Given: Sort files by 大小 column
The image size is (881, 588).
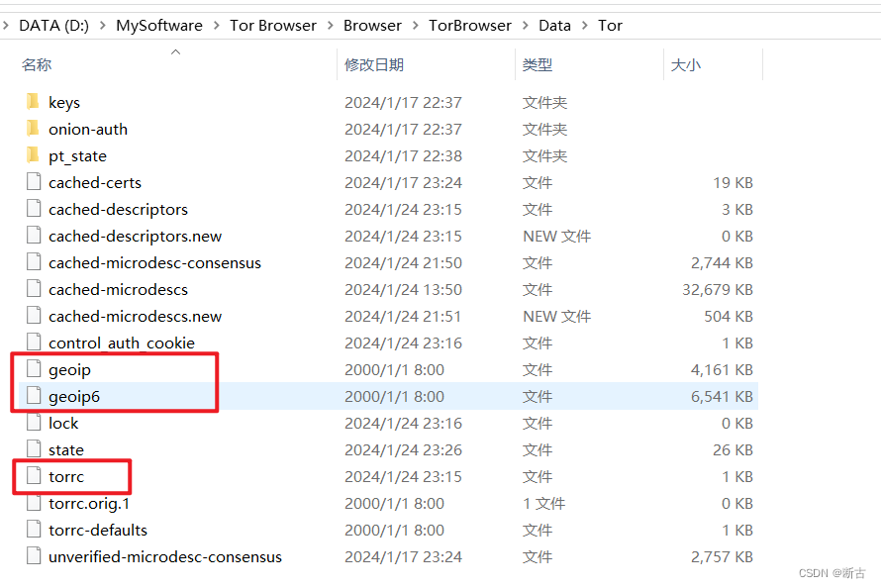Looking at the screenshot, I should point(688,63).
